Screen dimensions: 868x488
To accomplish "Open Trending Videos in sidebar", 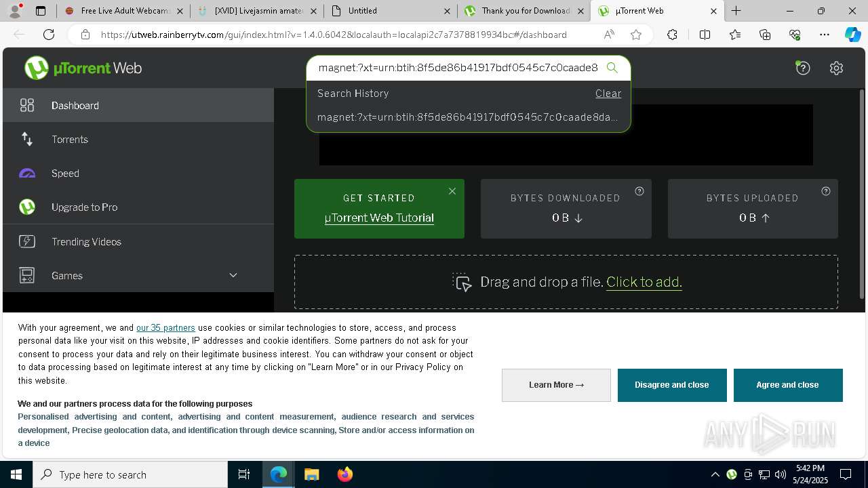I will point(138,241).
